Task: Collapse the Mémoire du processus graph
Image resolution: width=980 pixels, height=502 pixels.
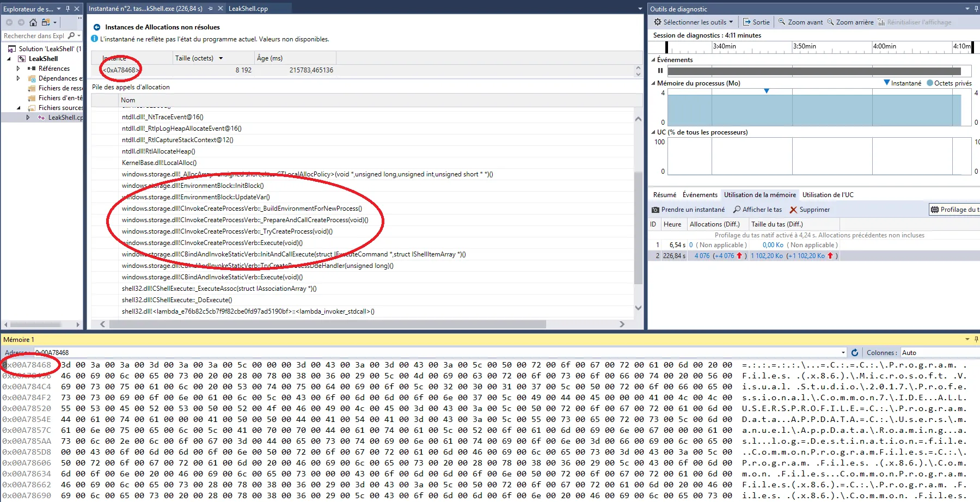Action: (x=653, y=83)
